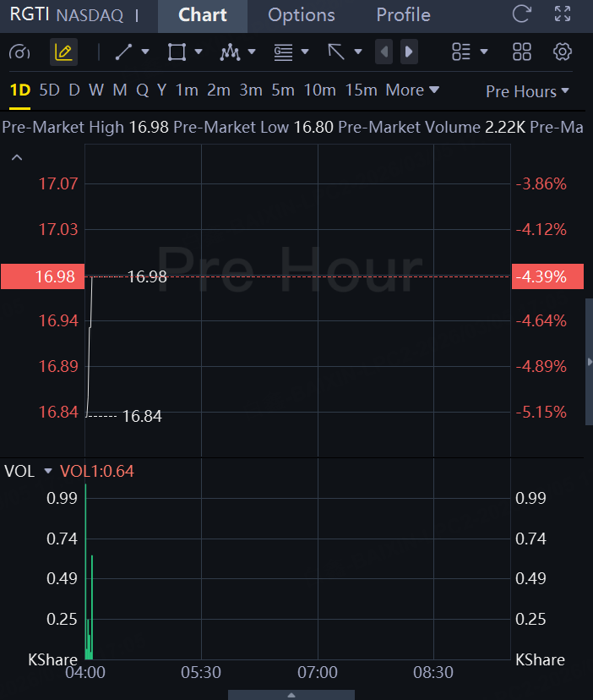Screen dimensions: 593x700
Task: Expand chart to fullscreen
Action: click(563, 14)
